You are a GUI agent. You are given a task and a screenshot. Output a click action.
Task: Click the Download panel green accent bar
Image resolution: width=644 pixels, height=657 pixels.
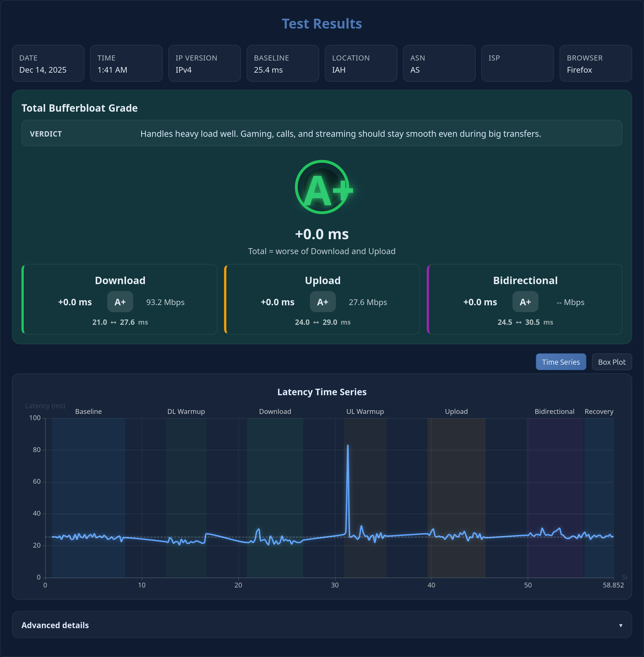coord(22,299)
